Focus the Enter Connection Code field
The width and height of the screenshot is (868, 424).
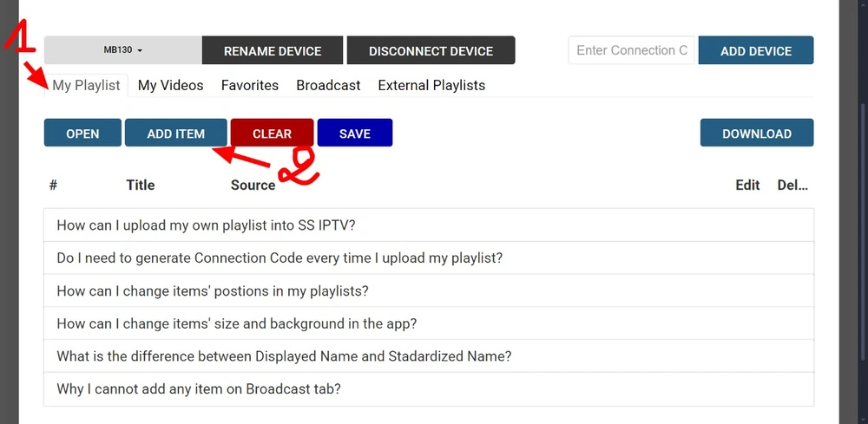pos(632,50)
